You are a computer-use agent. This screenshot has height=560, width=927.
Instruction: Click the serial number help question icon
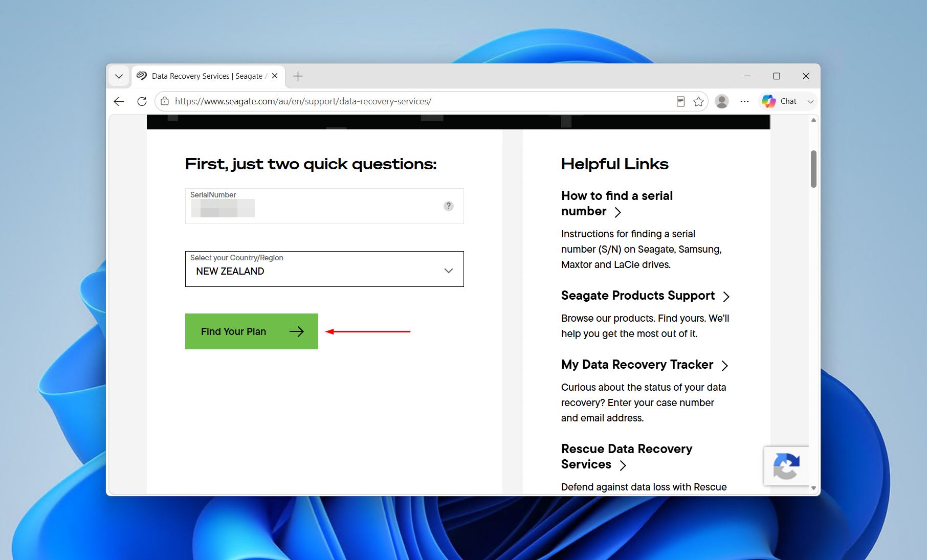pyautogui.click(x=449, y=206)
